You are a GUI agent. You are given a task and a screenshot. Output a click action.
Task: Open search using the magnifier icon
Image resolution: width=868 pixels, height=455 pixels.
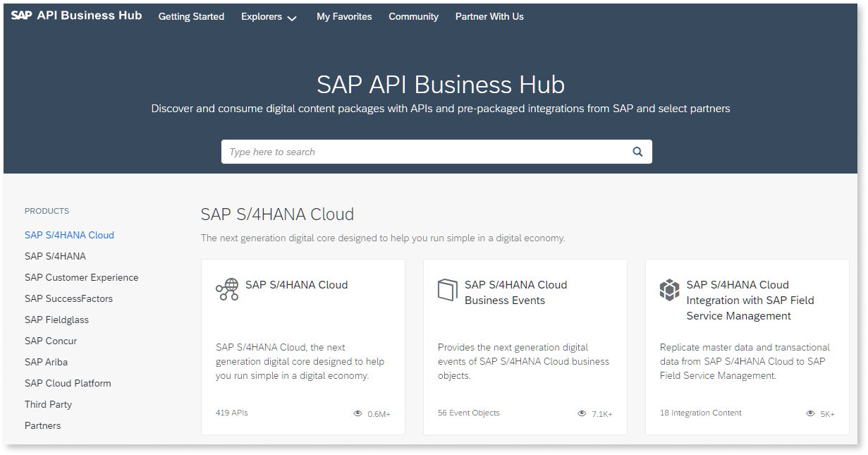click(x=637, y=151)
